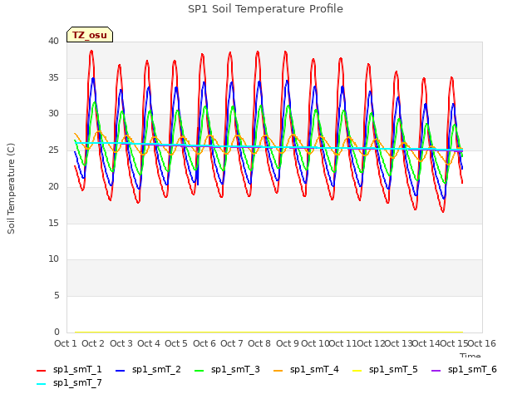Toggle sp1_smT_4 legend entry
The width and height of the screenshot is (532, 399).
point(306,370)
